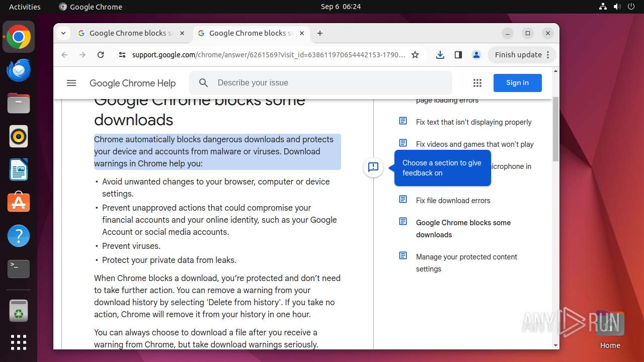644x362 pixels.
Task: Open Ubuntu Software from dock
Action: [x=19, y=203]
